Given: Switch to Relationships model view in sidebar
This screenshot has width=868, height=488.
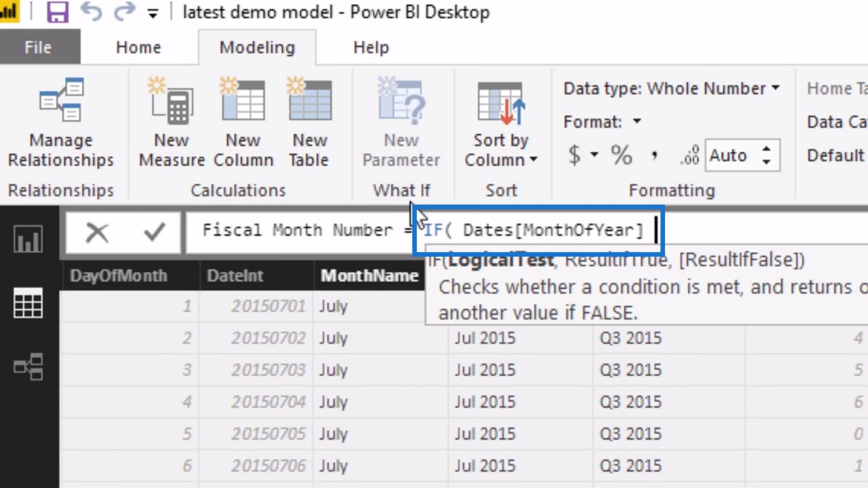Looking at the screenshot, I should pos(28,367).
